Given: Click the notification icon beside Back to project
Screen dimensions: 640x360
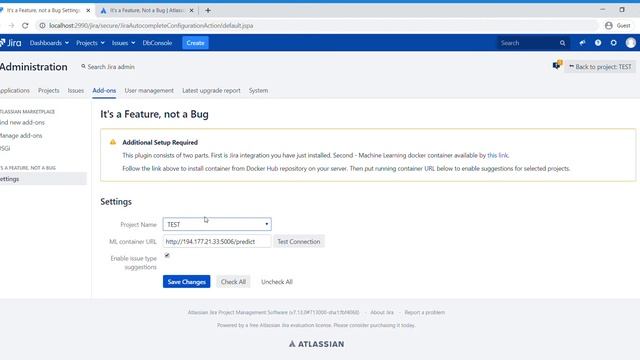Looking at the screenshot, I should 557,65.
